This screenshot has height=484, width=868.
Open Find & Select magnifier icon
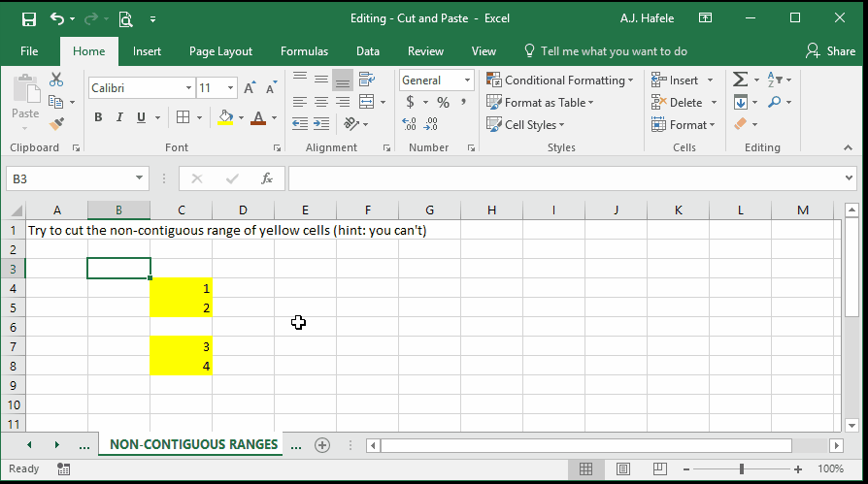(775, 102)
